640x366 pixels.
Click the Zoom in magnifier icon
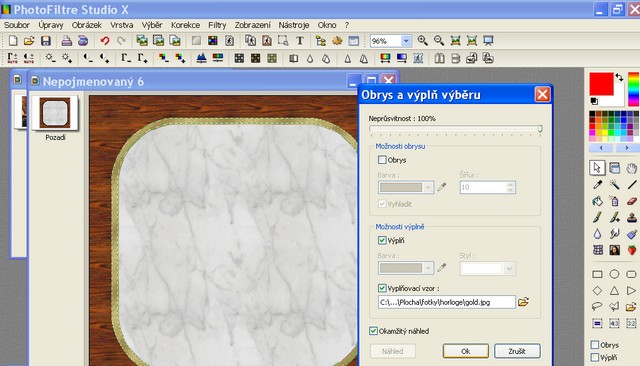[x=422, y=40]
